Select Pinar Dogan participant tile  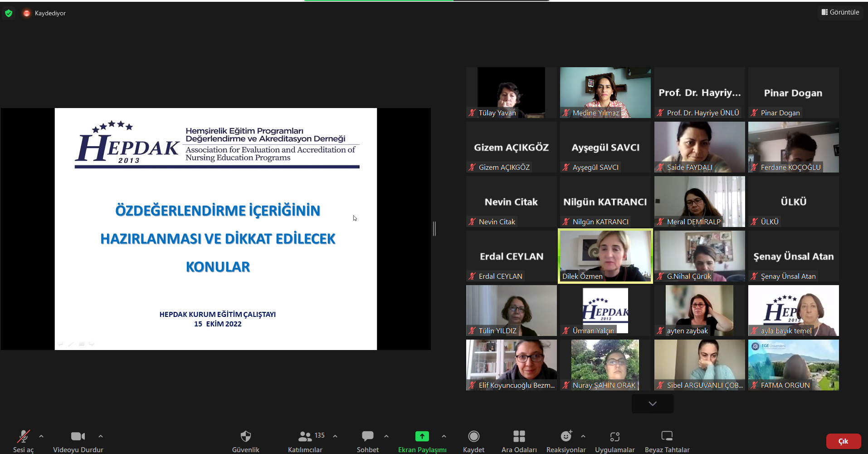[x=794, y=93]
